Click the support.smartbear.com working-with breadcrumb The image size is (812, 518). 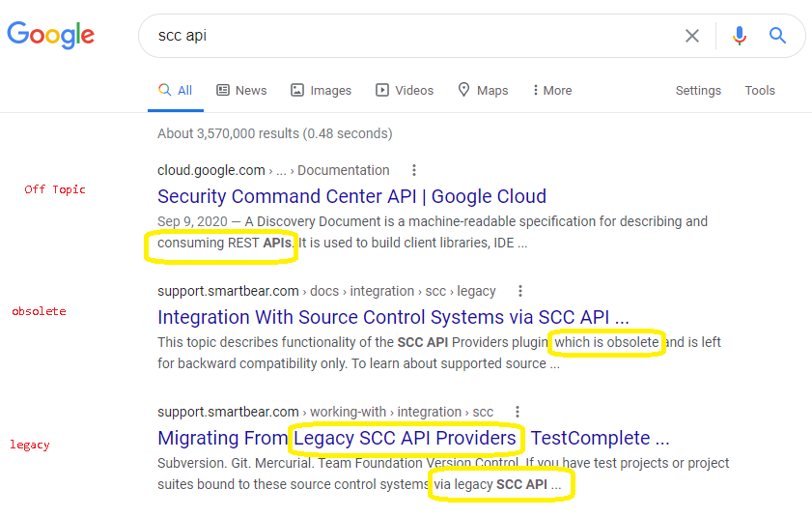point(325,412)
